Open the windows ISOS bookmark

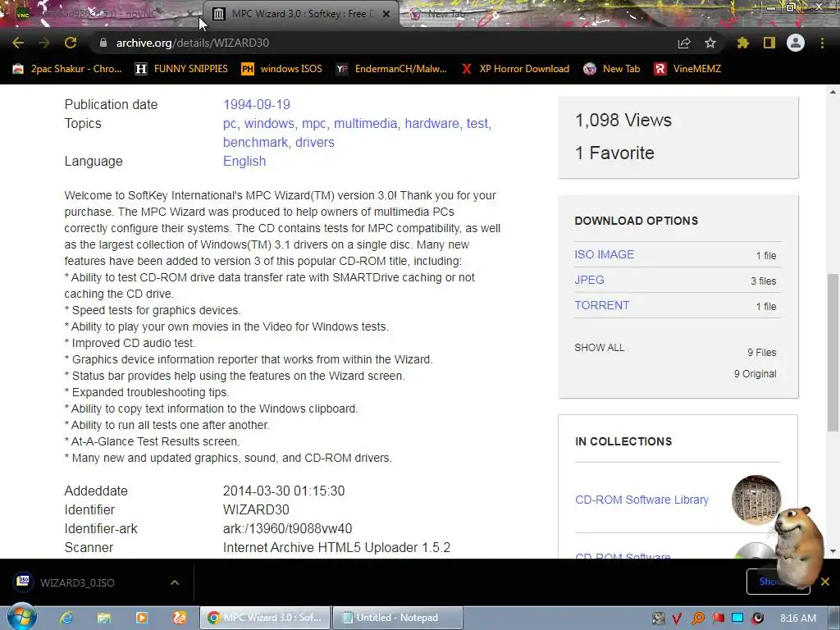point(282,69)
